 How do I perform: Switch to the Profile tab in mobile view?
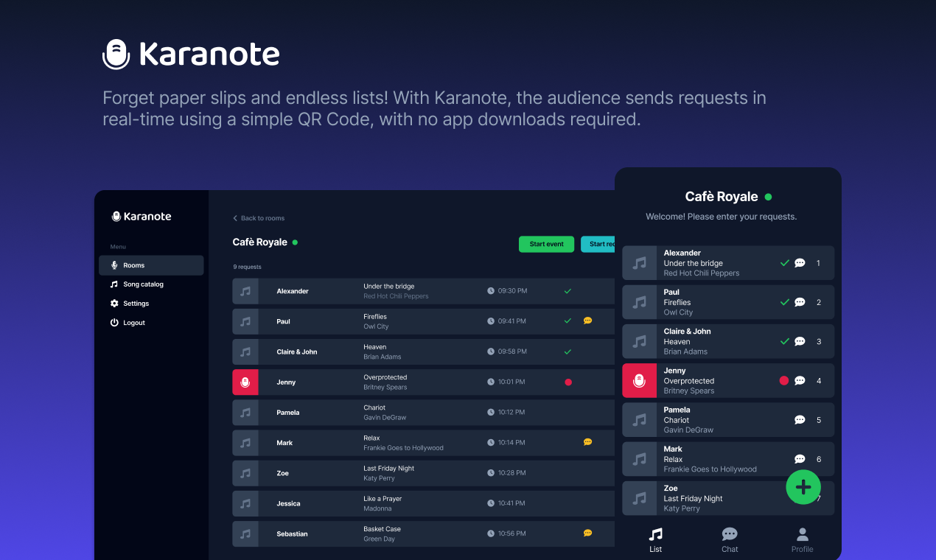tap(803, 540)
